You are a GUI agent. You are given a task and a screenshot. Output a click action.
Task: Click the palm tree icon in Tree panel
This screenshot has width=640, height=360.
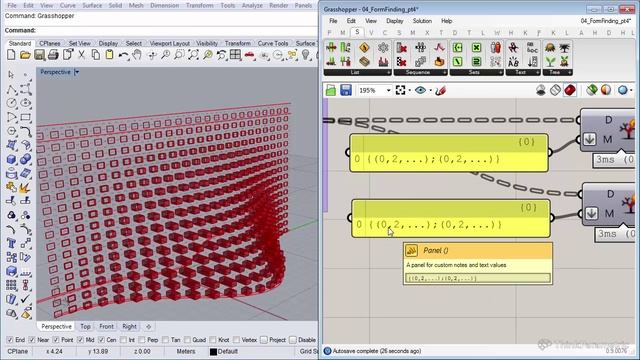564,48
